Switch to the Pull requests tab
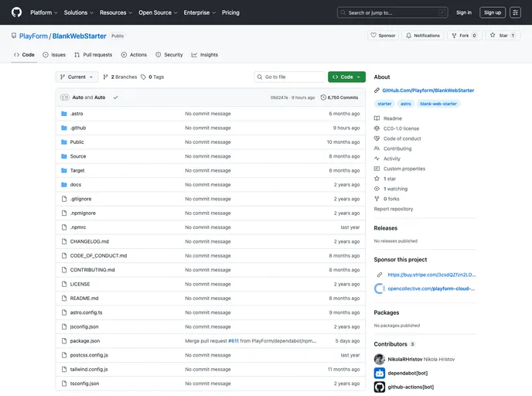The width and height of the screenshot is (532, 396). pyautogui.click(x=94, y=55)
